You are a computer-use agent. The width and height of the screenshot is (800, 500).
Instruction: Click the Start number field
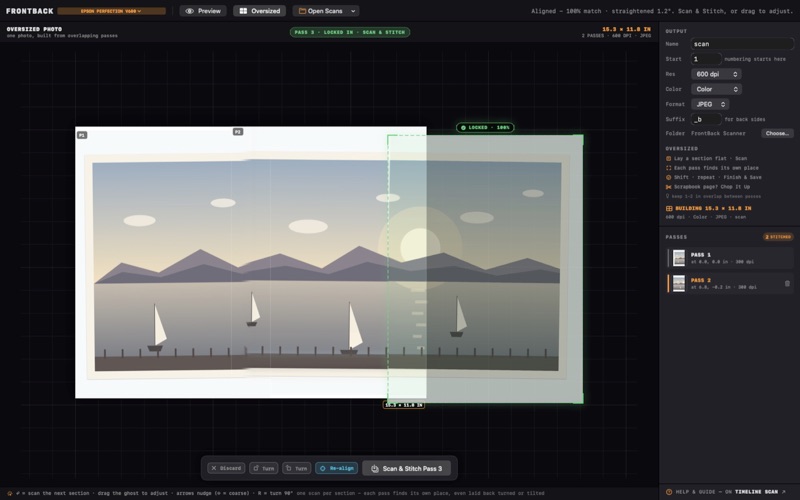706,59
